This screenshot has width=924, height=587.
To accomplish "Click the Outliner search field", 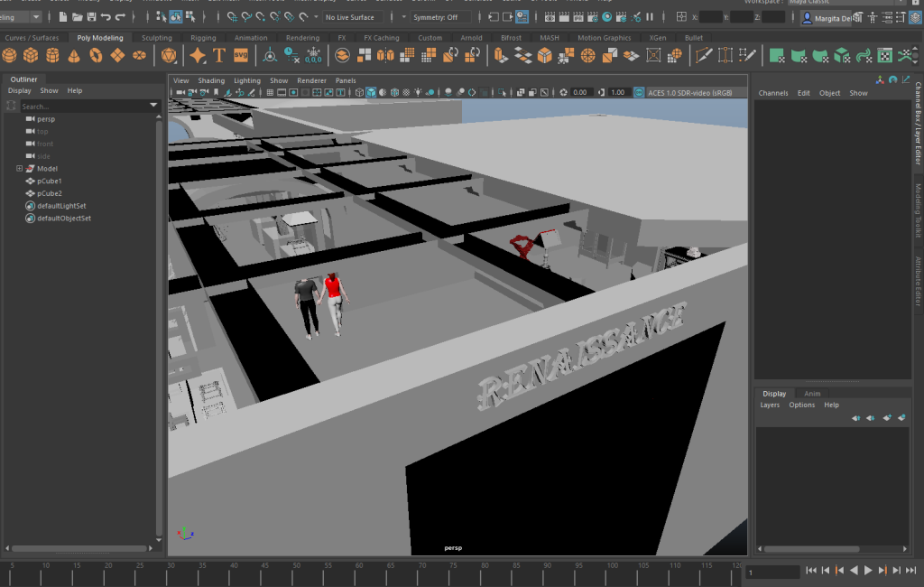I will click(x=84, y=107).
